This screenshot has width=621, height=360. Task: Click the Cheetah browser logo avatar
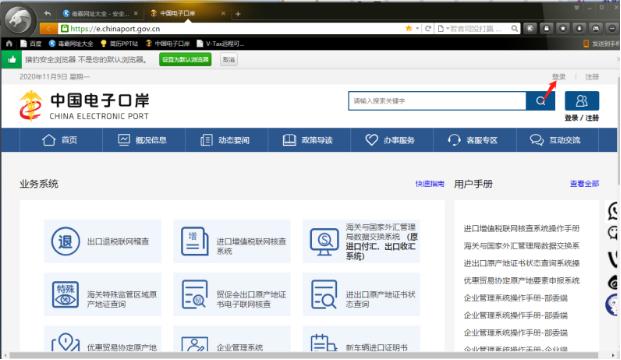(x=19, y=20)
